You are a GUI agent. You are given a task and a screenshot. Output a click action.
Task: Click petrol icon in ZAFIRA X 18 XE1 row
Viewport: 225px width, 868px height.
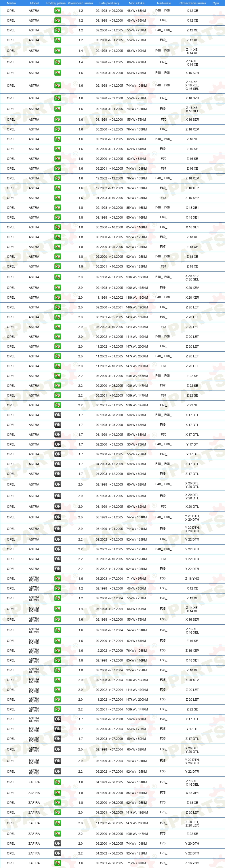tap(58, 793)
